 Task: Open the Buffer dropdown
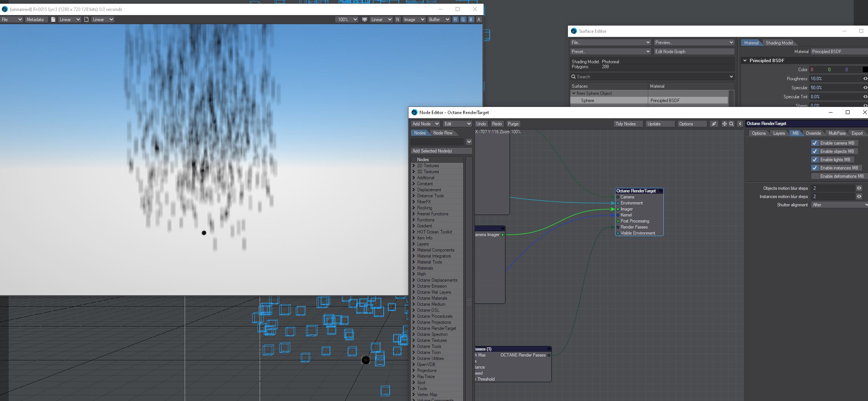point(439,20)
